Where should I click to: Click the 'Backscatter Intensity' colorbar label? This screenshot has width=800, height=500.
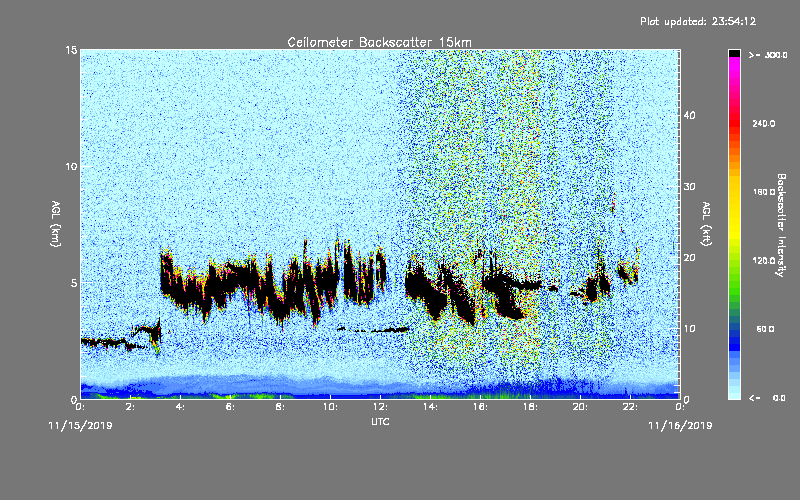click(x=781, y=225)
